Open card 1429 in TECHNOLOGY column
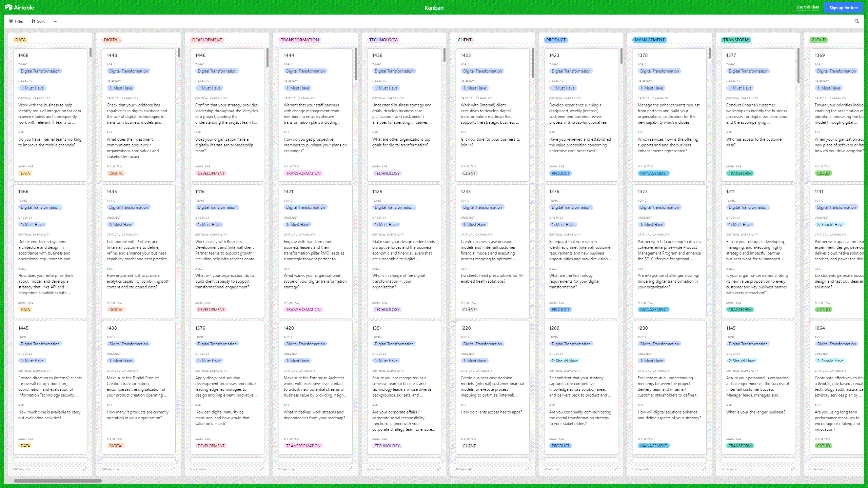This screenshot has height=488, width=868. (404, 251)
